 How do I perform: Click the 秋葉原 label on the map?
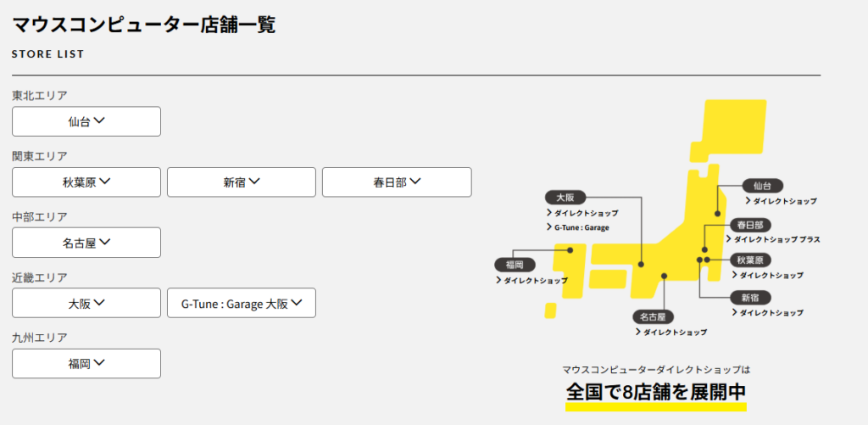coord(750,260)
